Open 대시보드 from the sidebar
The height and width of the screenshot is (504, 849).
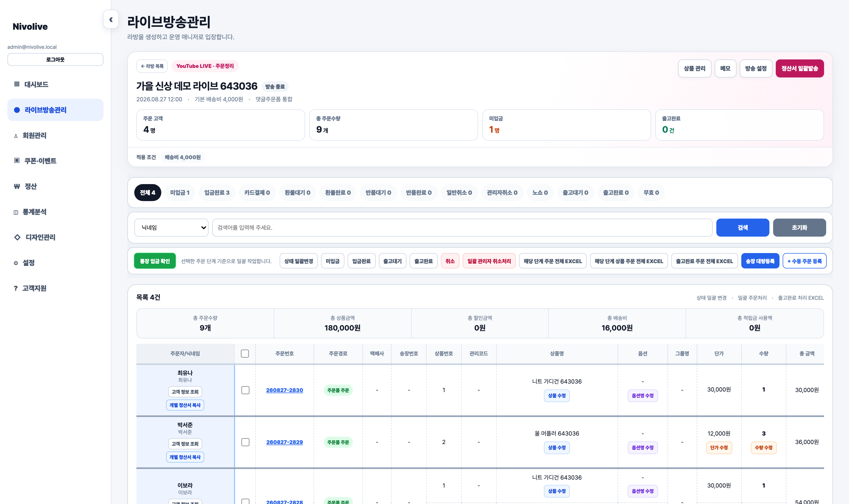click(55, 84)
